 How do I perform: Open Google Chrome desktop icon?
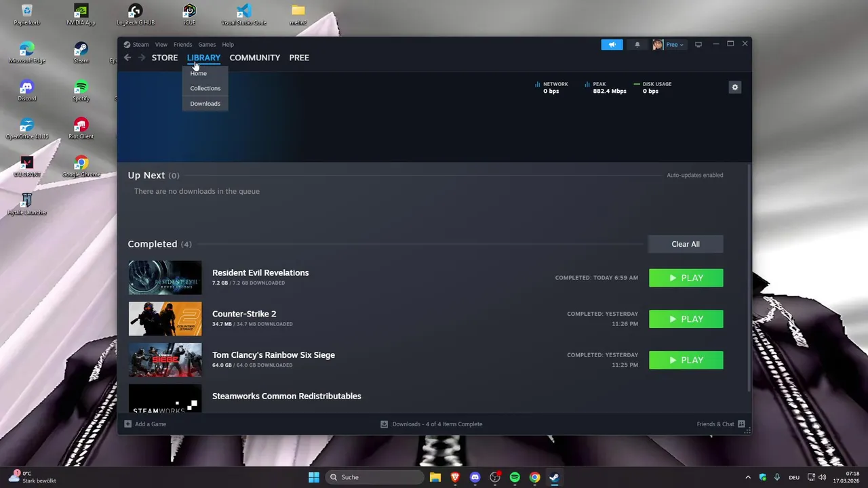click(x=81, y=167)
